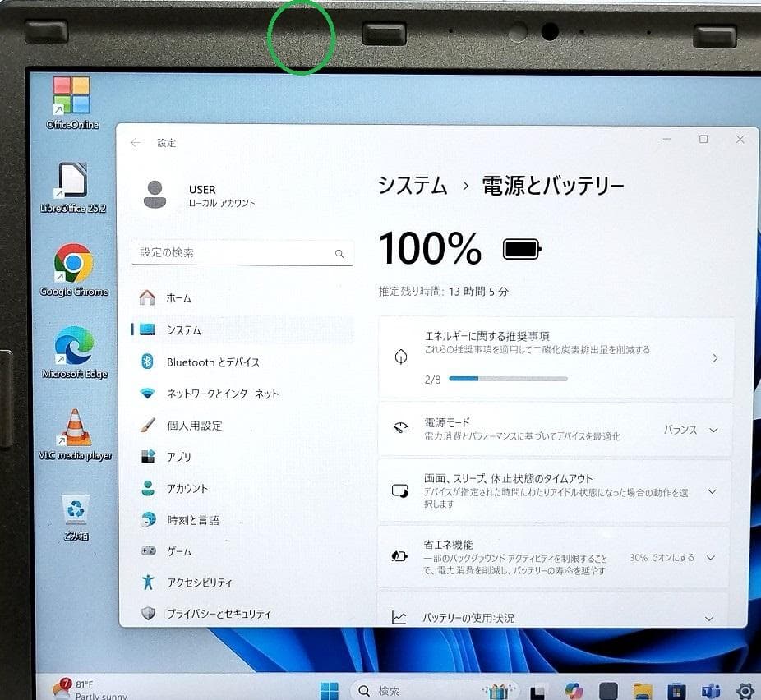Screen dimensions: 761x700
Task: Expand the バッテリーの使用状況 section
Action: pos(708,618)
